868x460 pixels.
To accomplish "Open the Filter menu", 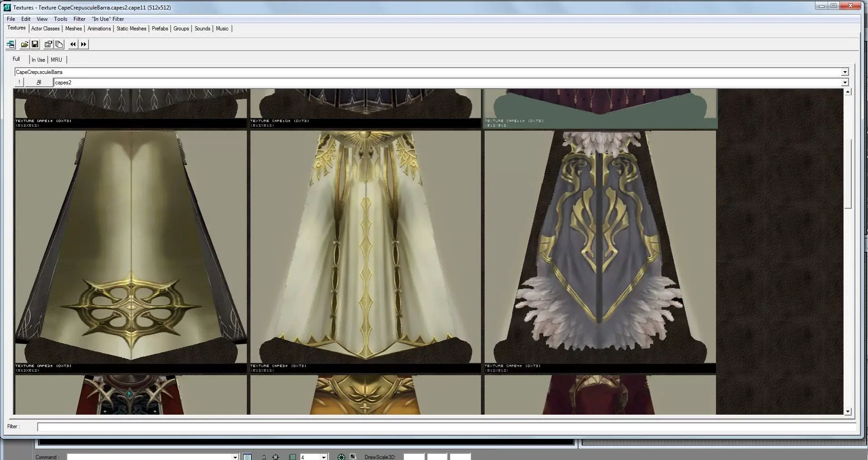I will [79, 19].
